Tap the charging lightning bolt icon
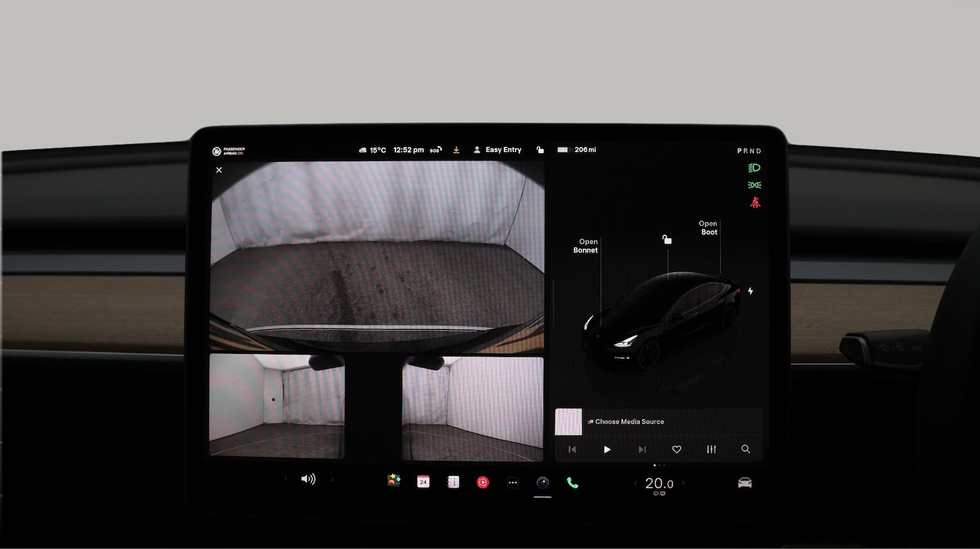Screen dimensions: 980x549 (751, 291)
